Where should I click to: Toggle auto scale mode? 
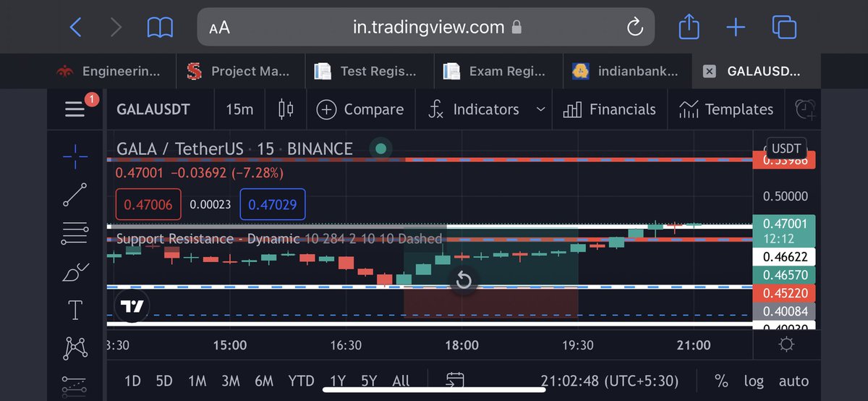pyautogui.click(x=793, y=381)
